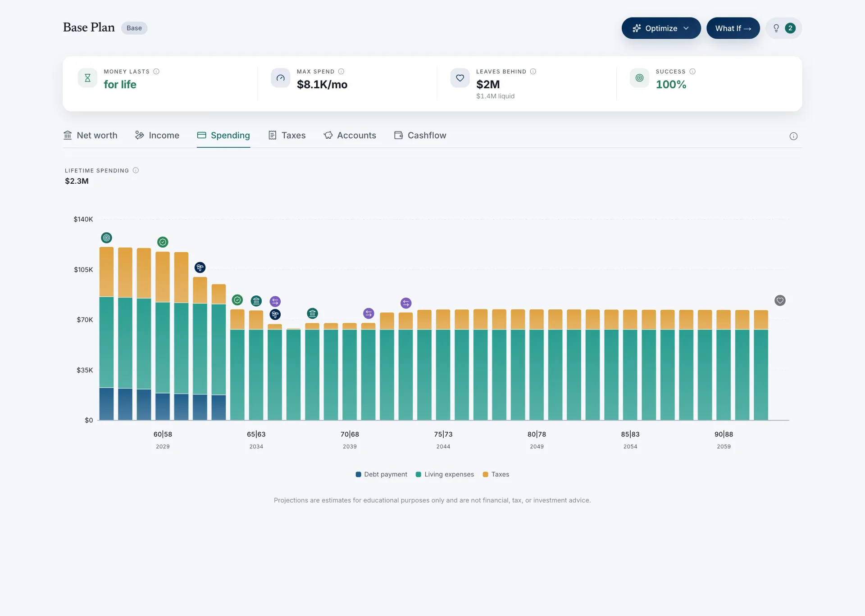Click the "80|78" age axis label
This screenshot has height=616, width=865.
pyautogui.click(x=537, y=434)
